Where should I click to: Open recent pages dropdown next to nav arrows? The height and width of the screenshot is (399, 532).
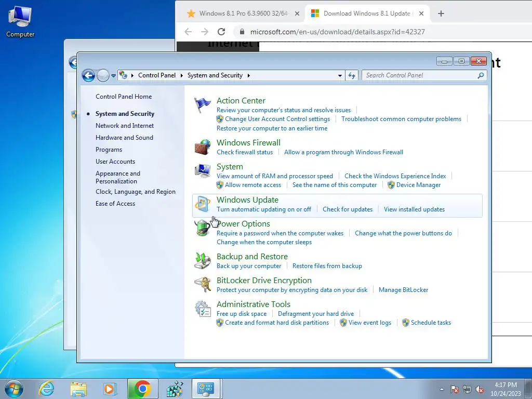pos(113,76)
